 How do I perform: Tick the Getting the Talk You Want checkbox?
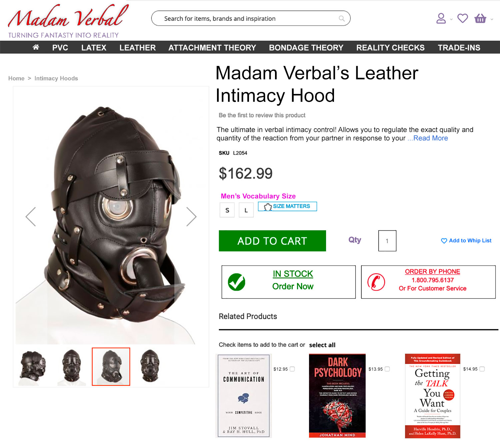click(482, 369)
